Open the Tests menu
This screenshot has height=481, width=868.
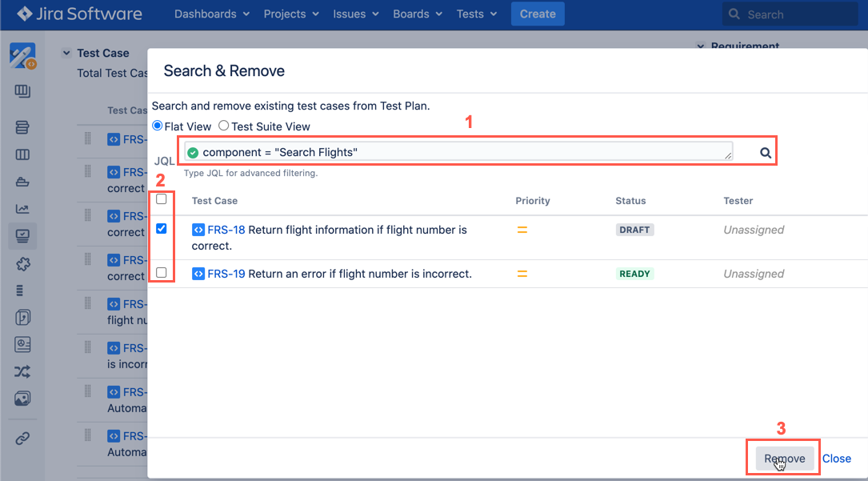point(477,14)
